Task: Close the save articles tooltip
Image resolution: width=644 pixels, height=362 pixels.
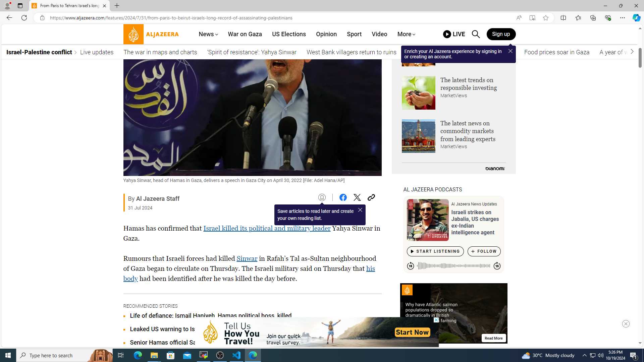Action: click(x=360, y=210)
